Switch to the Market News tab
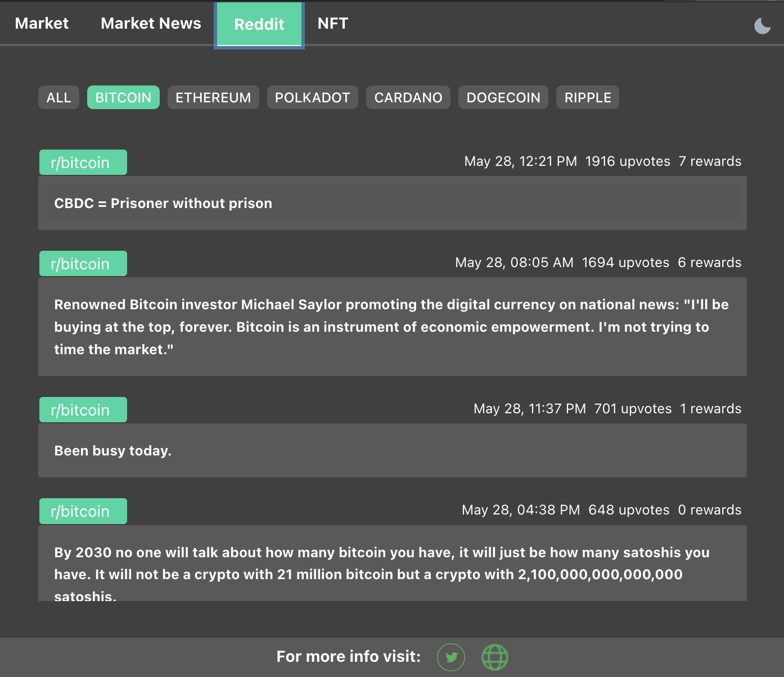The height and width of the screenshot is (677, 784). point(151,24)
